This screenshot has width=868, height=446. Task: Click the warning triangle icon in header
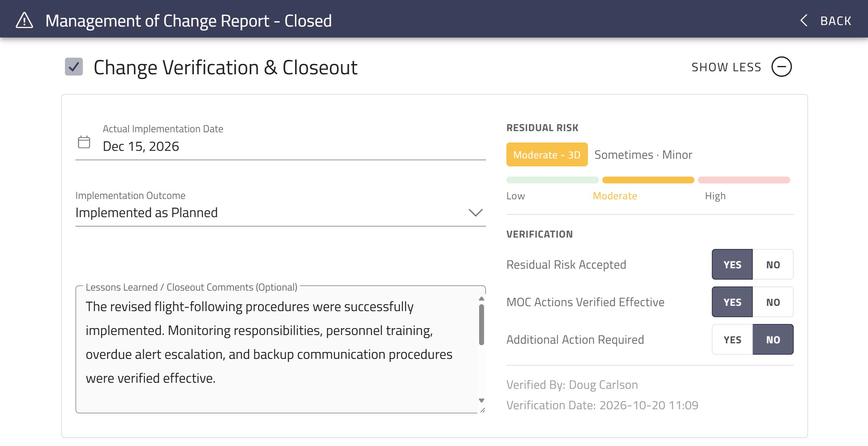24,20
